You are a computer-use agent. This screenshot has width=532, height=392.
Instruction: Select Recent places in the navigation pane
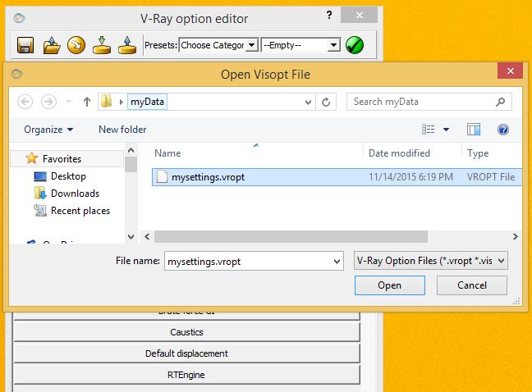[80, 211]
